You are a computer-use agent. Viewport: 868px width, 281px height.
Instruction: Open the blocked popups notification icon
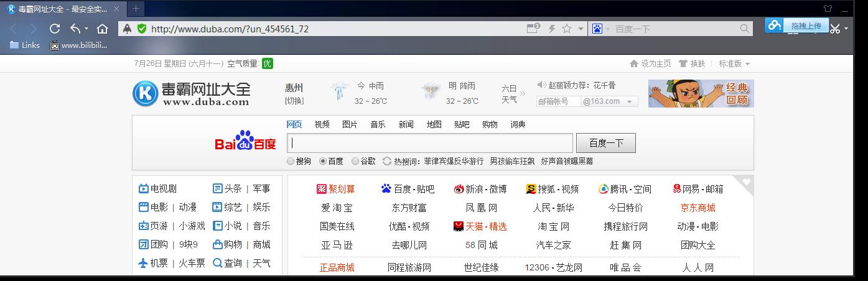point(533,28)
